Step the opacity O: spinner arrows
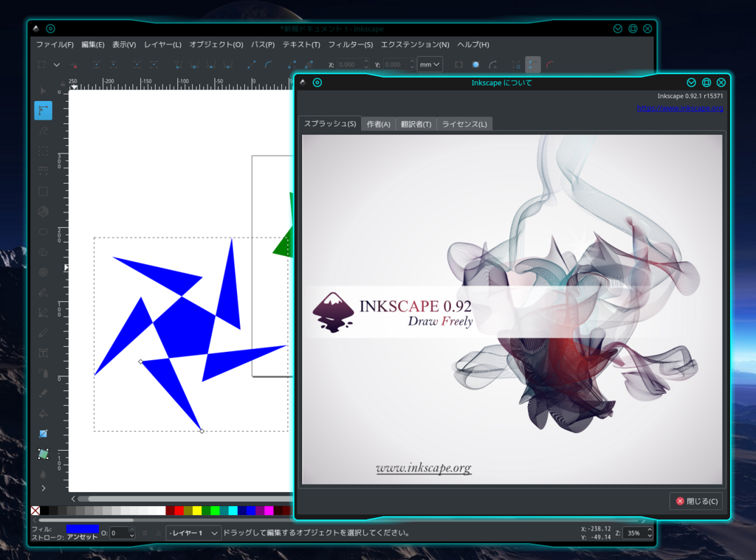This screenshot has width=756, height=560. pyautogui.click(x=131, y=533)
